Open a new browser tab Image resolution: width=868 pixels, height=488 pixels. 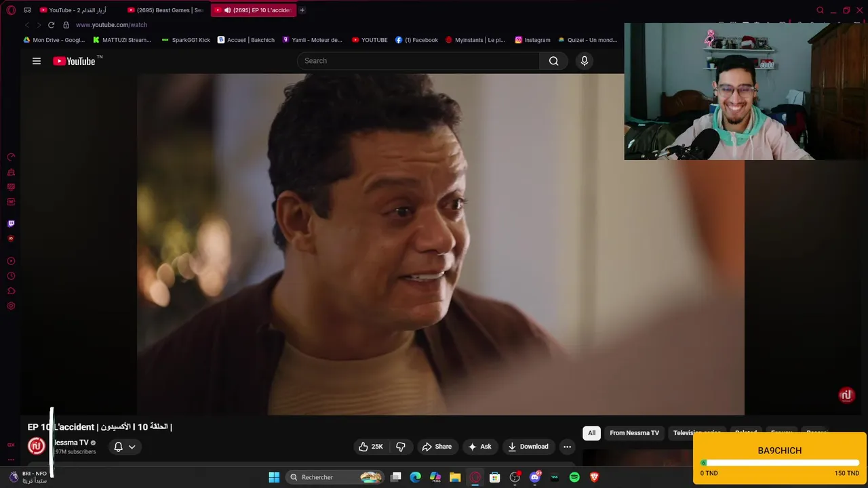pyautogui.click(x=302, y=10)
